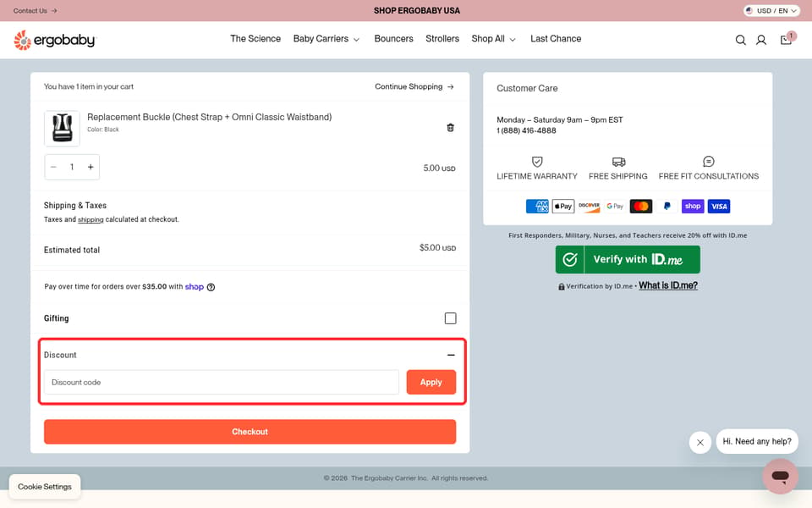Go to Bouncers page
This screenshot has width=812, height=508.
click(393, 39)
